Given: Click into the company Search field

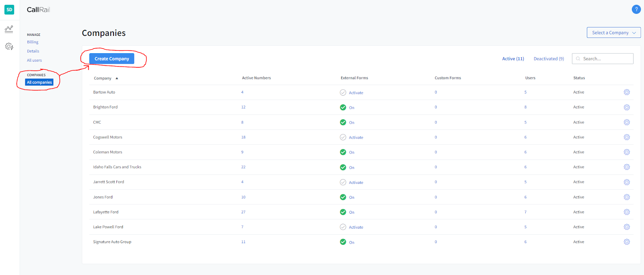Looking at the screenshot, I should (603, 59).
